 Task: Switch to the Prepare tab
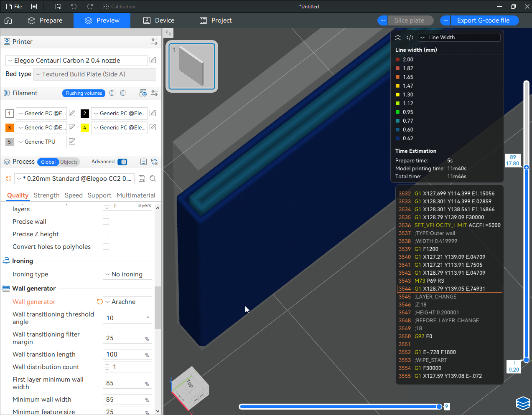point(45,20)
